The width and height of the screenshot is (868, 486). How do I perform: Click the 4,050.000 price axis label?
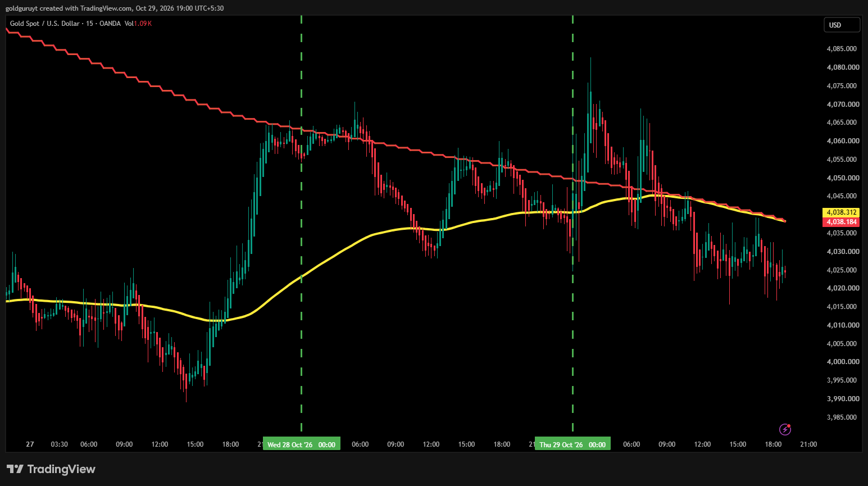click(843, 178)
